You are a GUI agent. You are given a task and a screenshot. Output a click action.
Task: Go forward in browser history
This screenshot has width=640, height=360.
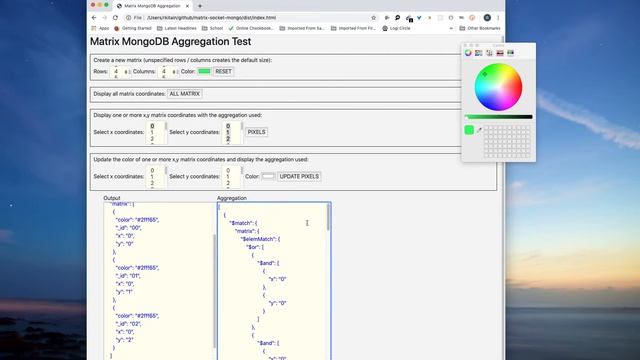click(104, 18)
